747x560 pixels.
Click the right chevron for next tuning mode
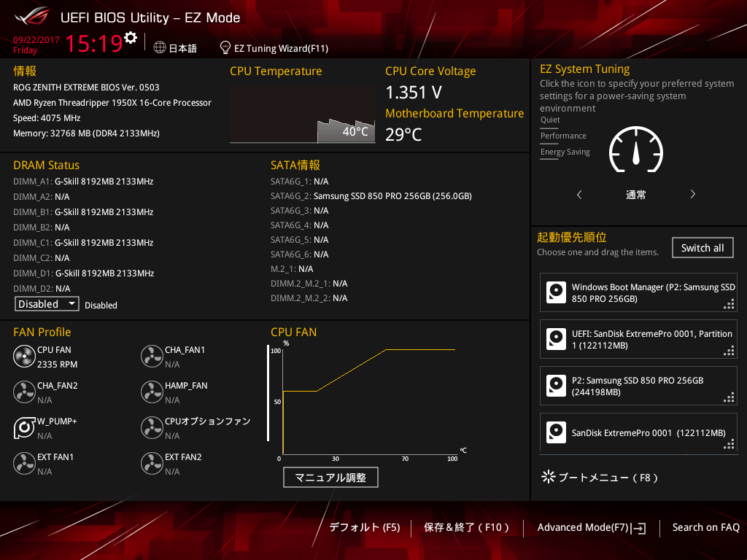(692, 195)
